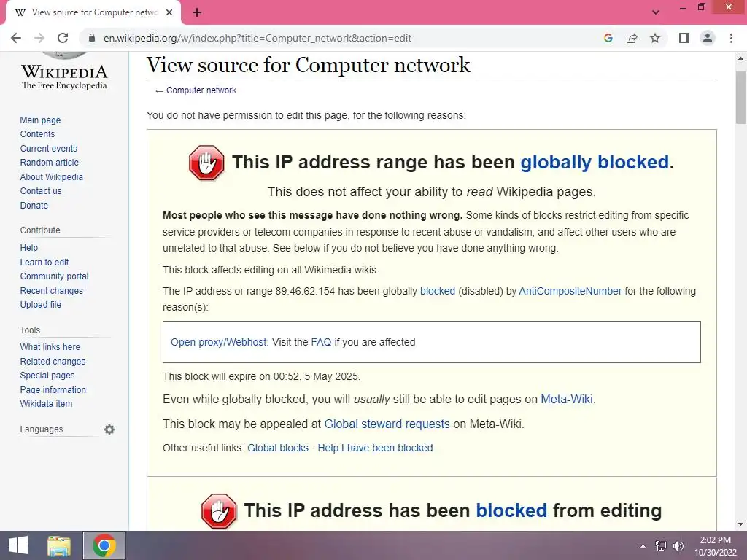Open language settings gear icon
747x560 pixels.
click(x=109, y=429)
